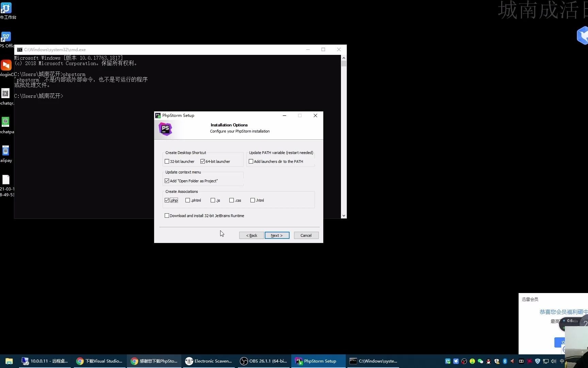Click the blue shield security tray icon
Viewport: 588px width, 368px height.
(x=538, y=361)
